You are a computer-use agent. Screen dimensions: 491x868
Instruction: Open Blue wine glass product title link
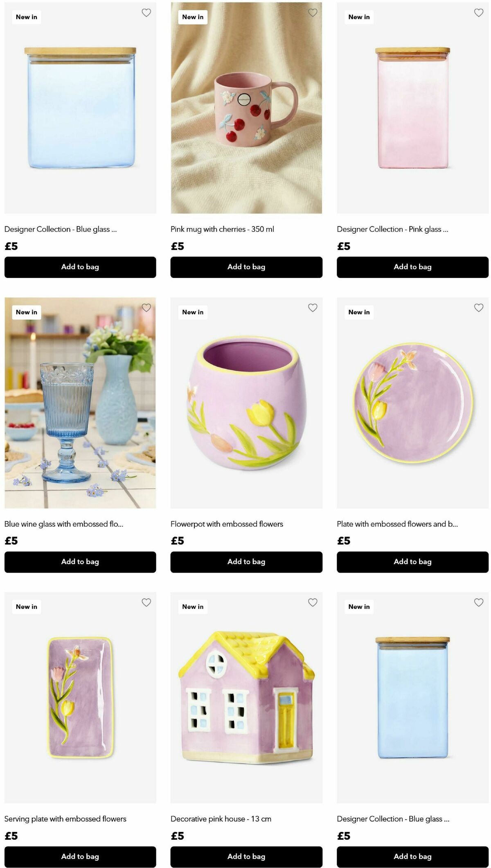64,524
